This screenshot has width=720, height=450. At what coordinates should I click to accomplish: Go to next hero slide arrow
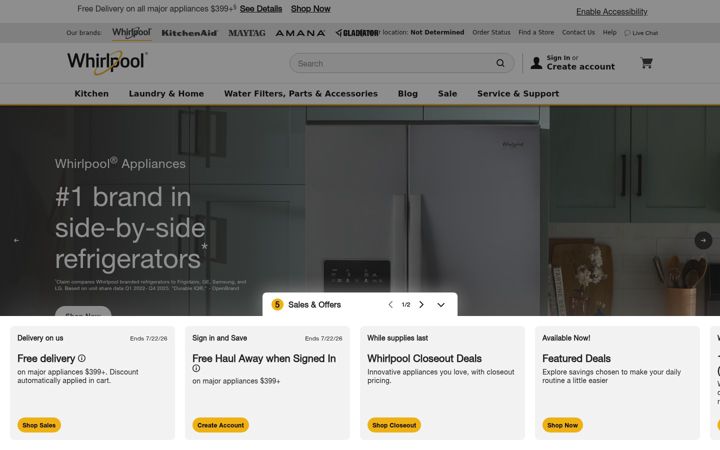click(x=703, y=240)
